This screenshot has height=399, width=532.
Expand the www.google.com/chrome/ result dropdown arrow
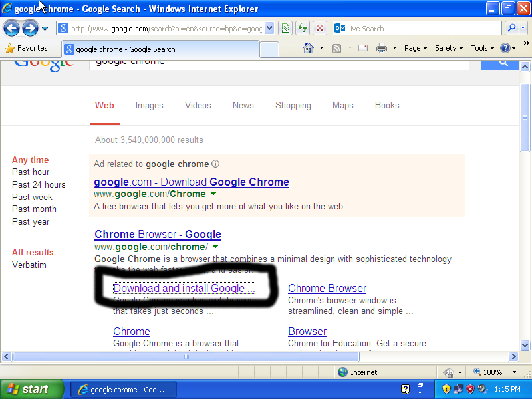215,247
